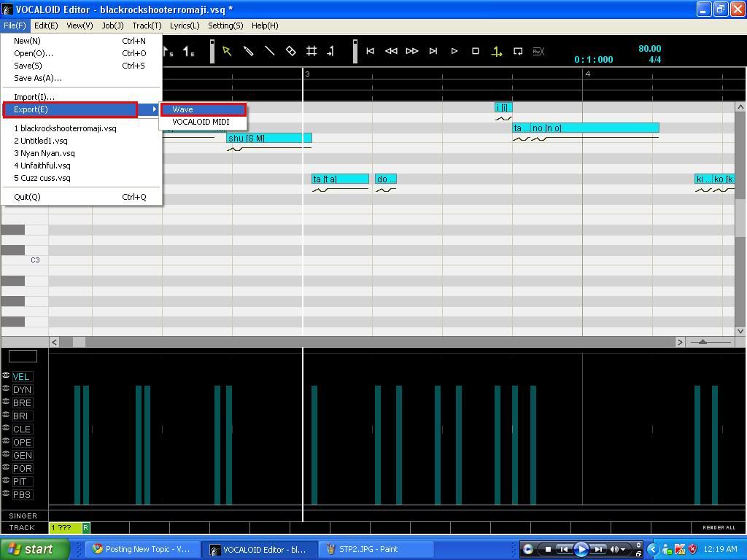
Task: Switch to "Posting New Topic" taskbar window
Action: coord(142,549)
